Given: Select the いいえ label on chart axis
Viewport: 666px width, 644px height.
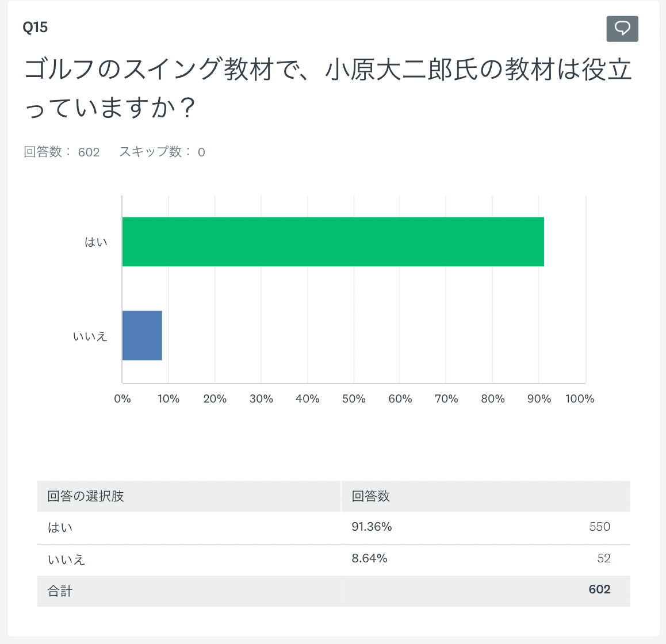Looking at the screenshot, I should pos(90,336).
